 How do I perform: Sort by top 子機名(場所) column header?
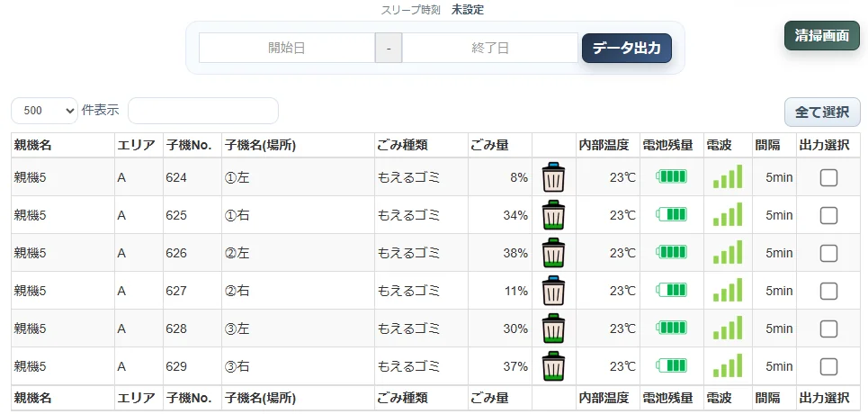point(299,145)
